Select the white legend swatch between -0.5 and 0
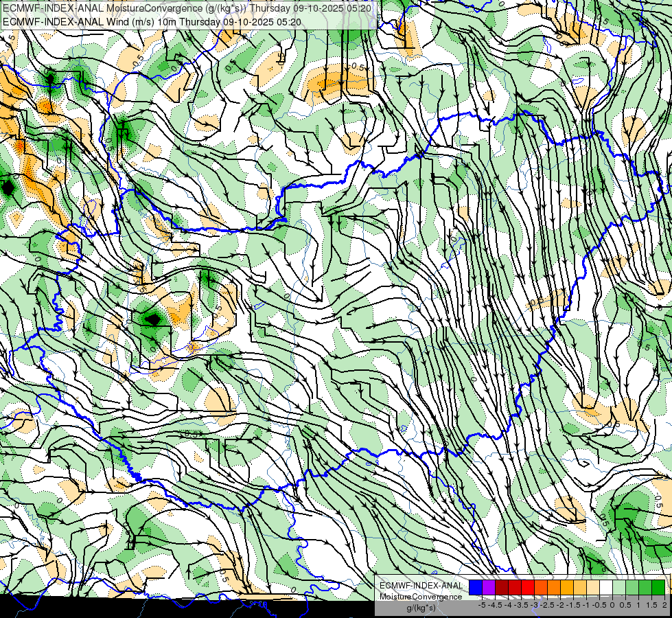Viewport: 672px width, 618px height. (x=606, y=588)
